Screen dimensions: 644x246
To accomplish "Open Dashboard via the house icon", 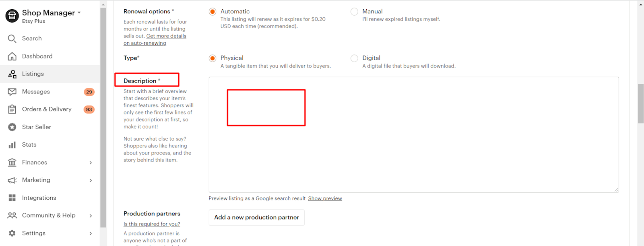I will click(x=12, y=56).
